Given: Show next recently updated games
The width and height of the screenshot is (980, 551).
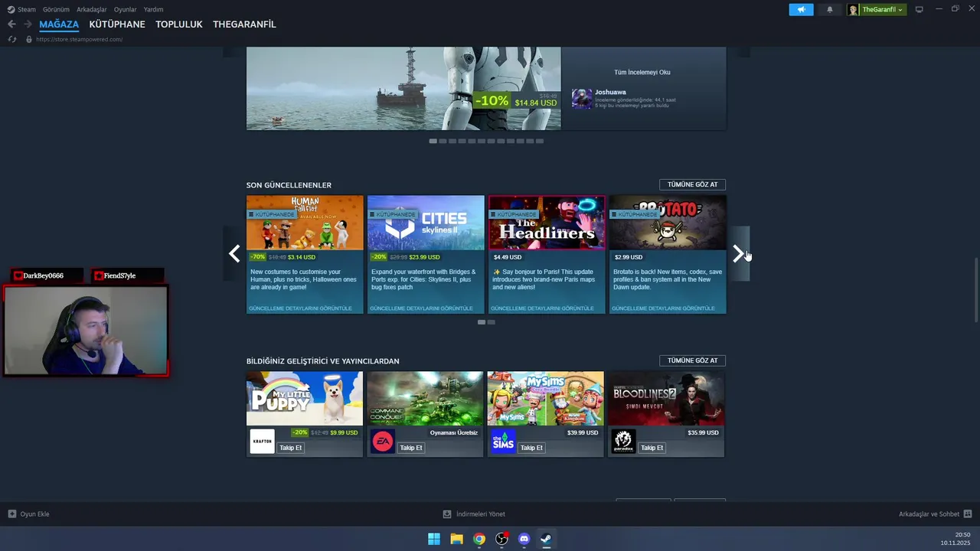Looking at the screenshot, I should pos(738,254).
